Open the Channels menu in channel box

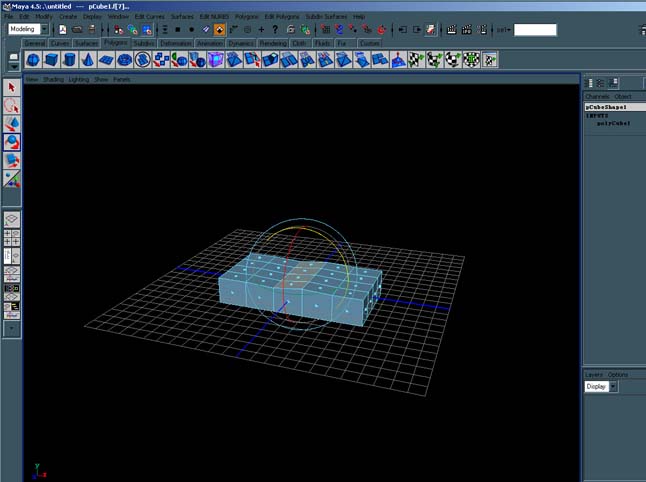point(597,96)
